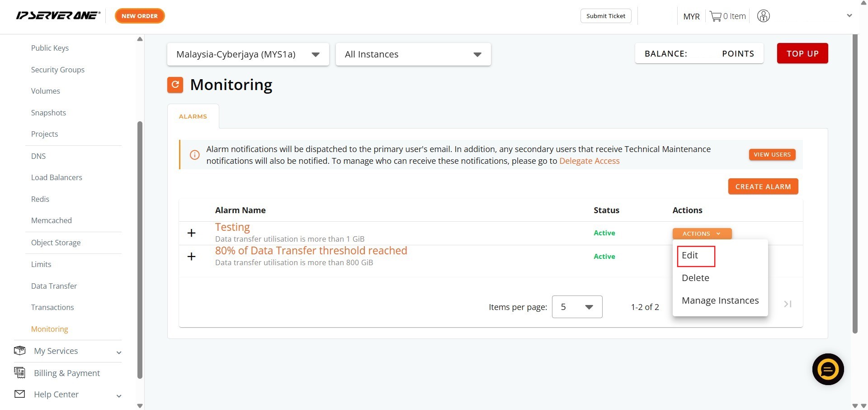Click the My Services box icon

tap(19, 351)
